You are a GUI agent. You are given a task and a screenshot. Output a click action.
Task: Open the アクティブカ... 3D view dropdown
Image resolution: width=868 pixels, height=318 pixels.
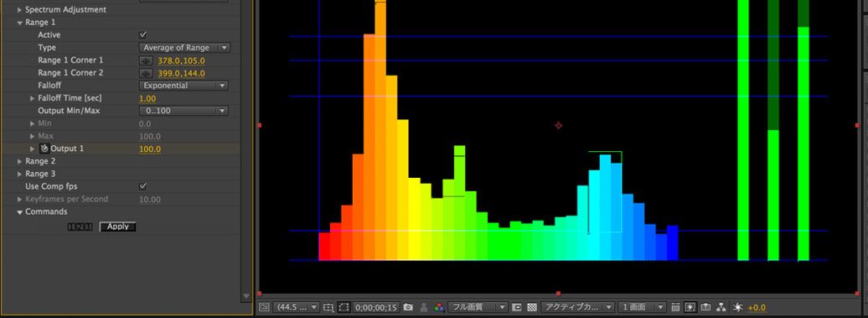[x=578, y=307]
